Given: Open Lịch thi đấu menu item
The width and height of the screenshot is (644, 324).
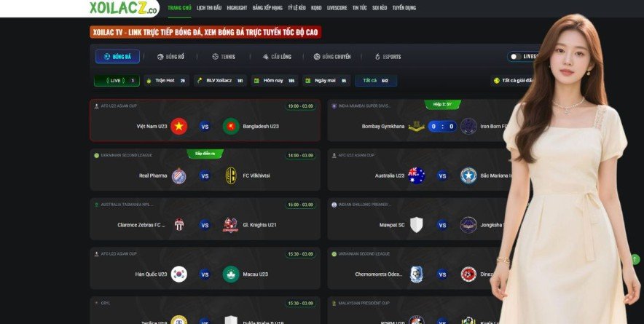Looking at the screenshot, I should 209,8.
